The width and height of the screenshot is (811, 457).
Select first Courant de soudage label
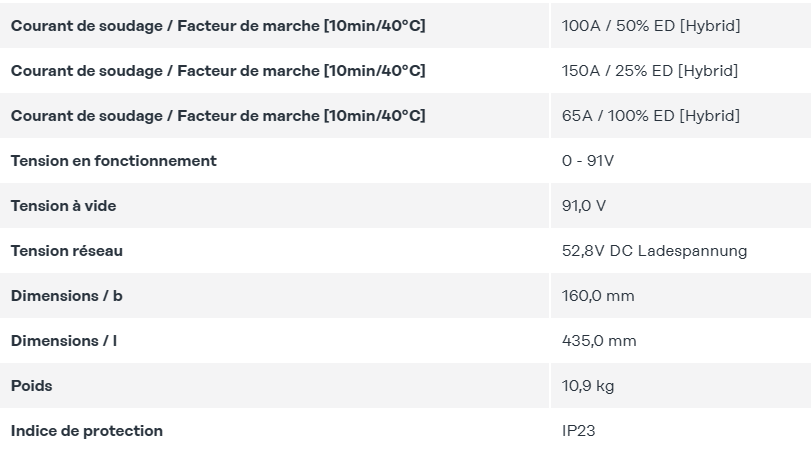(x=218, y=26)
